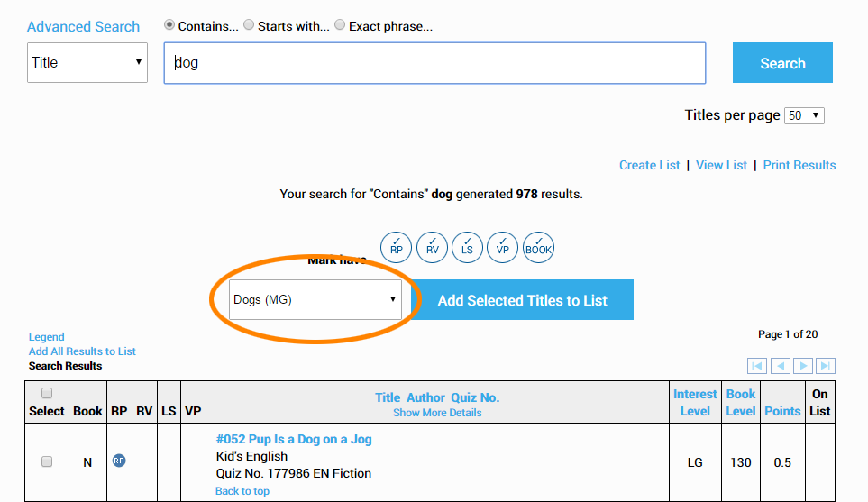This screenshot has height=502, width=868.
Task: Click the Create List link
Action: click(x=649, y=165)
